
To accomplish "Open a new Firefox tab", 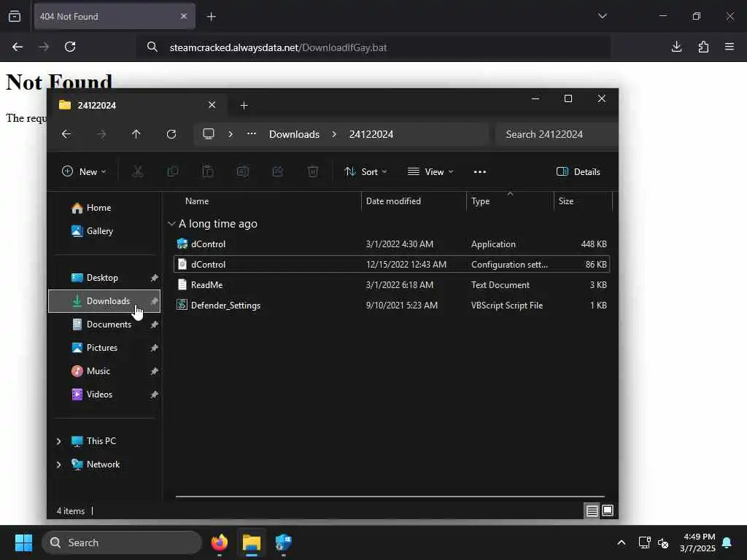I will [x=211, y=17].
